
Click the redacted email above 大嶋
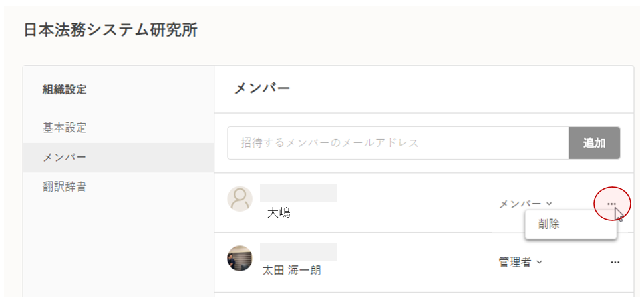299,193
